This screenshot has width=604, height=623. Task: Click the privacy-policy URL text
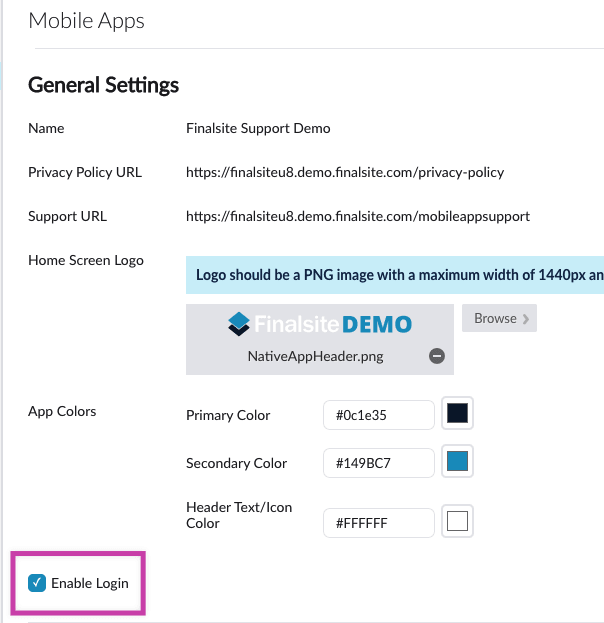coord(345,172)
